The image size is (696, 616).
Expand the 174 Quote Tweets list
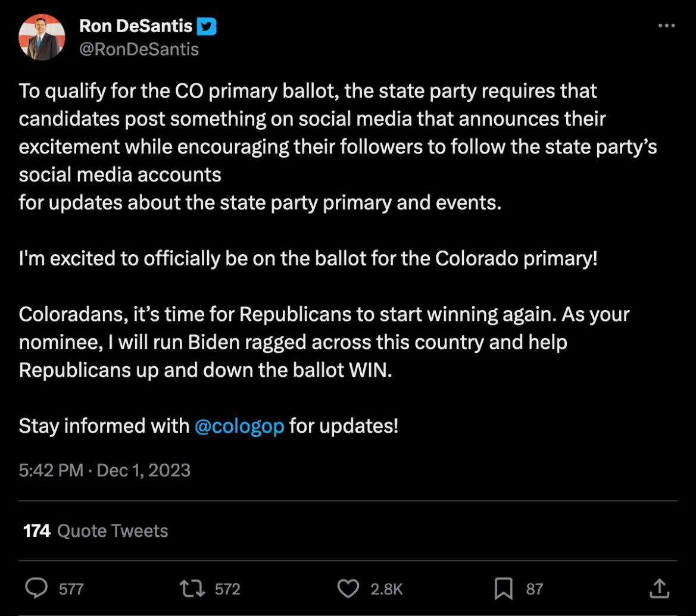pos(95,530)
